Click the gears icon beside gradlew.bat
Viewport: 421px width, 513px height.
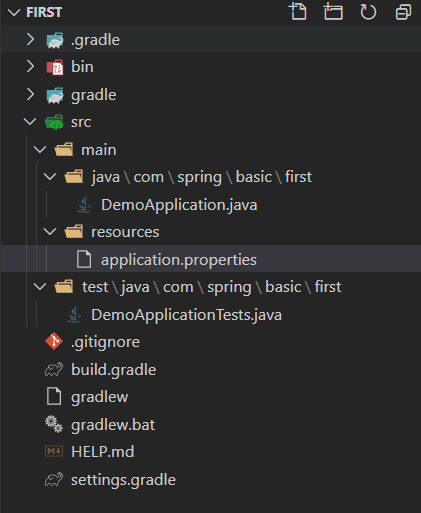[x=54, y=424]
